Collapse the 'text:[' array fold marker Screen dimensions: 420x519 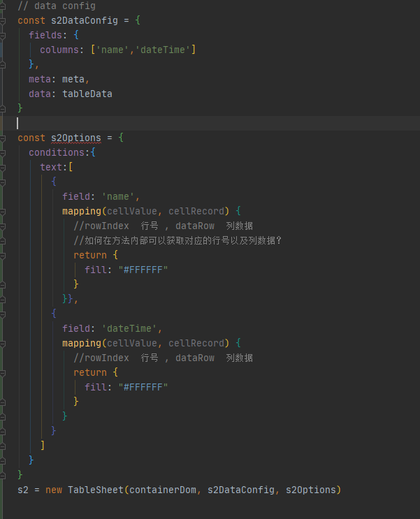[3, 168]
